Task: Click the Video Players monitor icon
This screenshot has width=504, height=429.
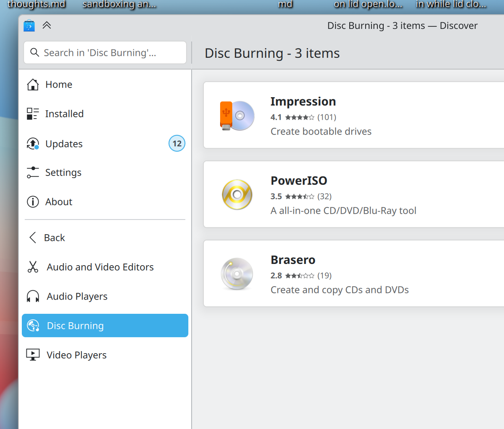Action: click(x=33, y=355)
